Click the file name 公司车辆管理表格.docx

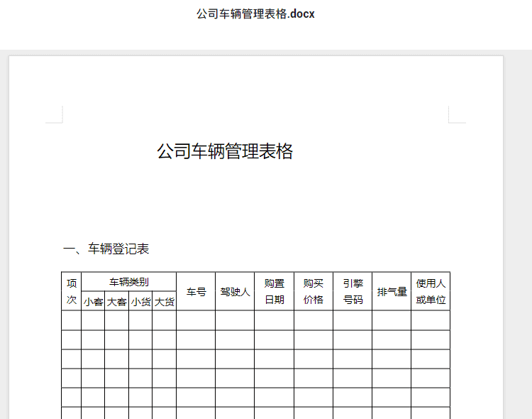pos(255,14)
